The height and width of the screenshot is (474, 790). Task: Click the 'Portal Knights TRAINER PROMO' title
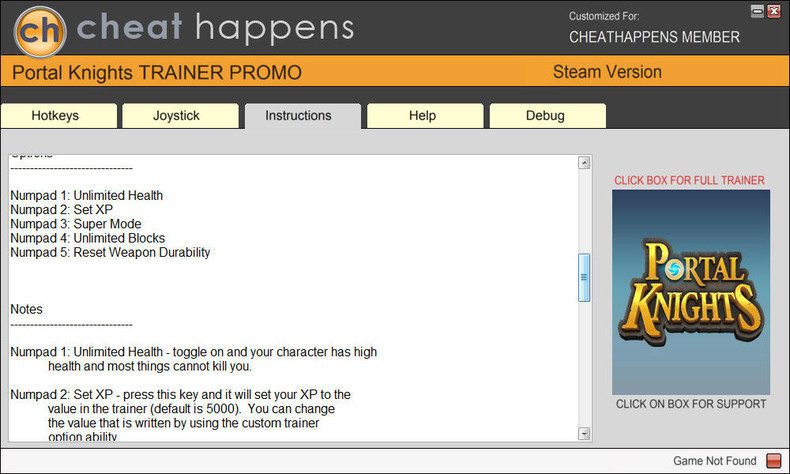(157, 73)
